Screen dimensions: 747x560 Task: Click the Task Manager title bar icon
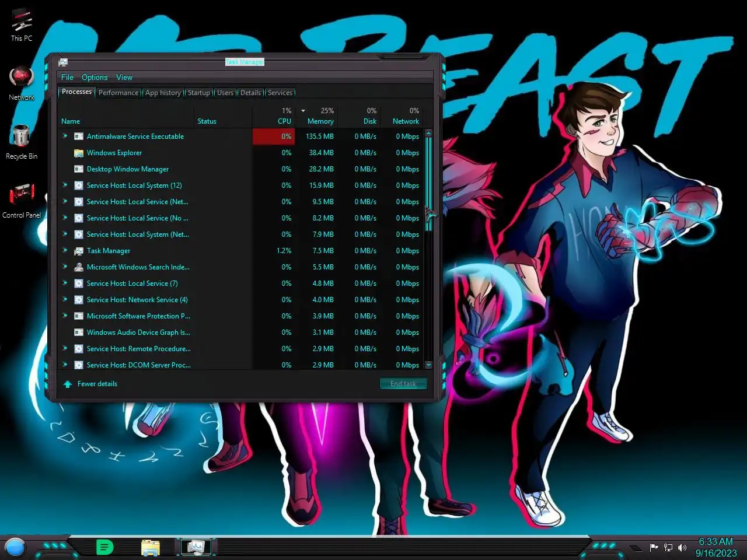pos(63,62)
